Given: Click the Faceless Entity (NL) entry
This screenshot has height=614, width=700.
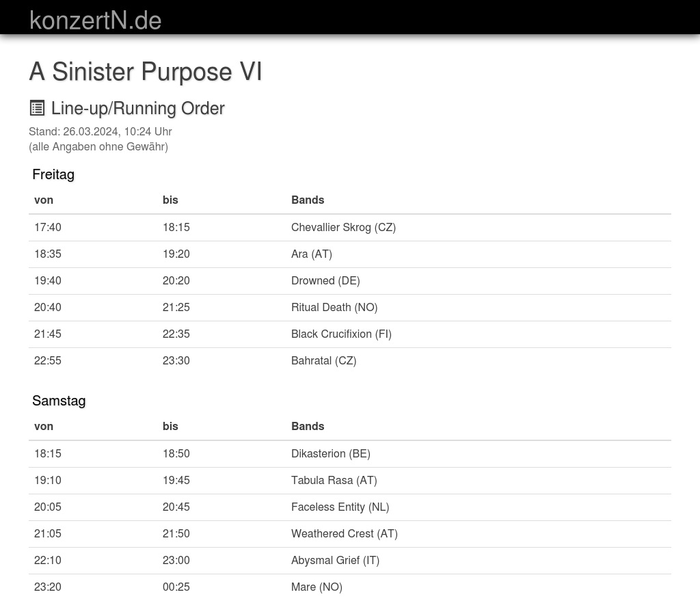Looking at the screenshot, I should tap(340, 507).
